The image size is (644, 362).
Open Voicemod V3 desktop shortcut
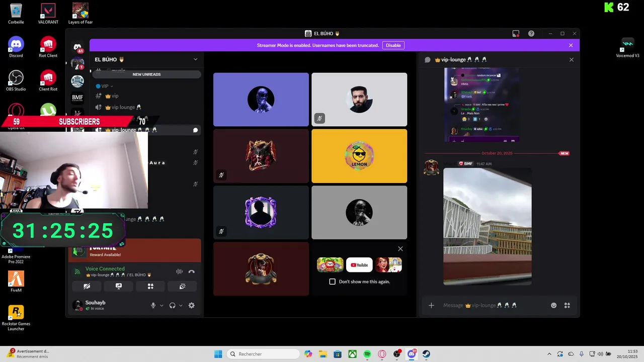(627, 48)
